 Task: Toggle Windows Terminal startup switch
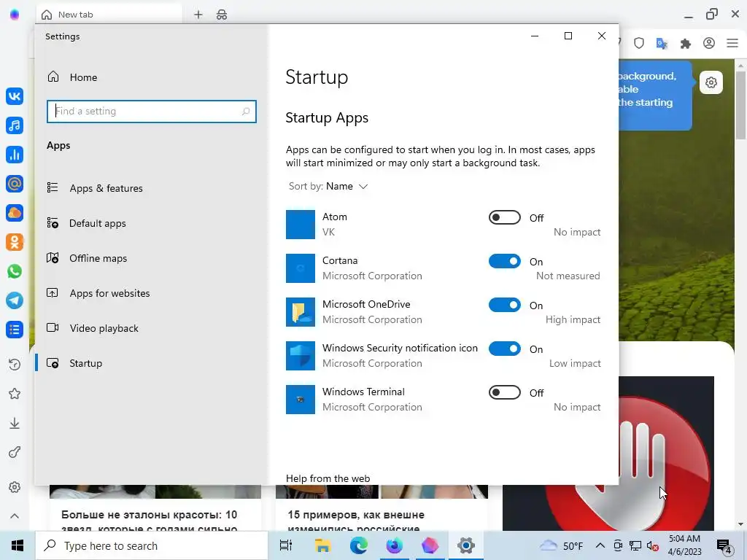coord(505,392)
